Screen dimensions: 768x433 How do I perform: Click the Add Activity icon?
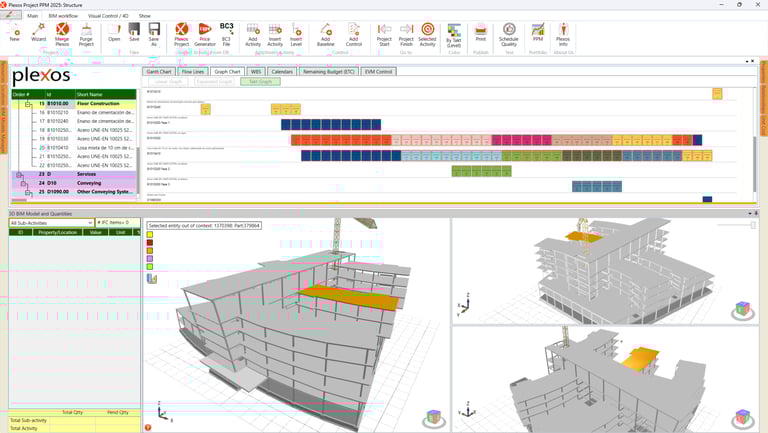coord(253,34)
